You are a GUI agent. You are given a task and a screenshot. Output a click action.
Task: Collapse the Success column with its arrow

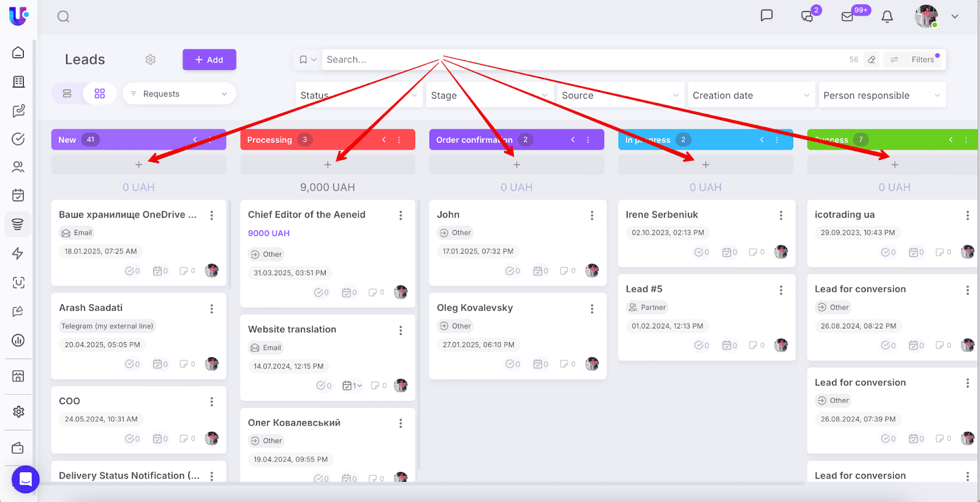click(951, 140)
